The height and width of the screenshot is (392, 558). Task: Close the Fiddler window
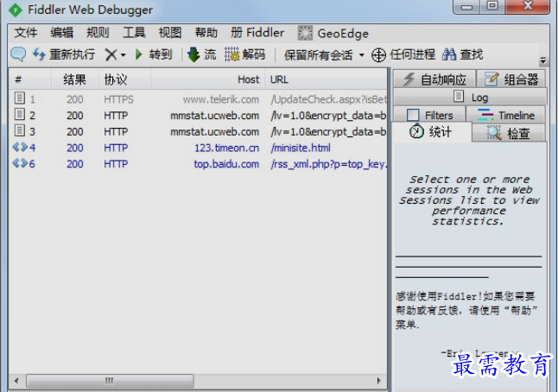click(528, 6)
